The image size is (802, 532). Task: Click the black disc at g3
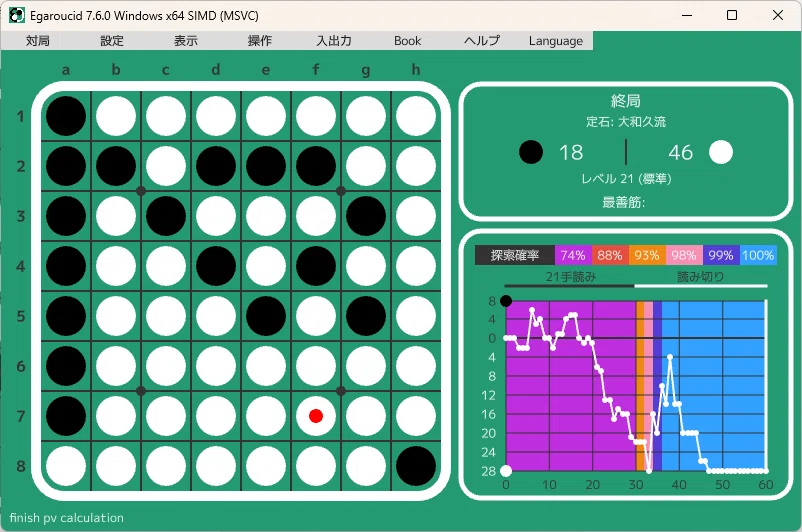point(366,216)
